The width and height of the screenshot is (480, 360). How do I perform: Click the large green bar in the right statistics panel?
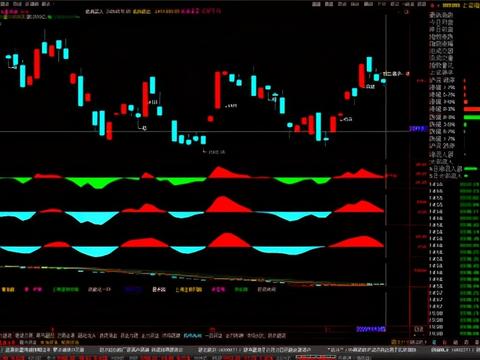[472, 117]
